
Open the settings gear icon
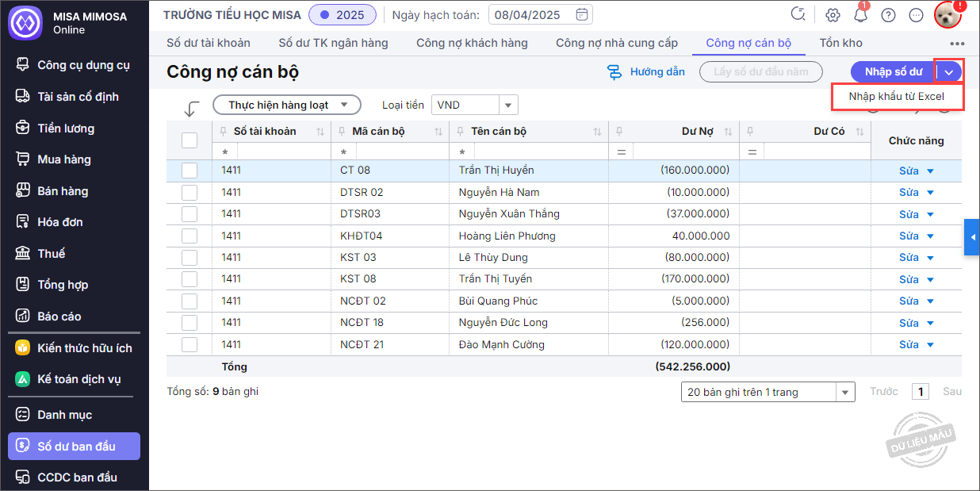pos(833,15)
